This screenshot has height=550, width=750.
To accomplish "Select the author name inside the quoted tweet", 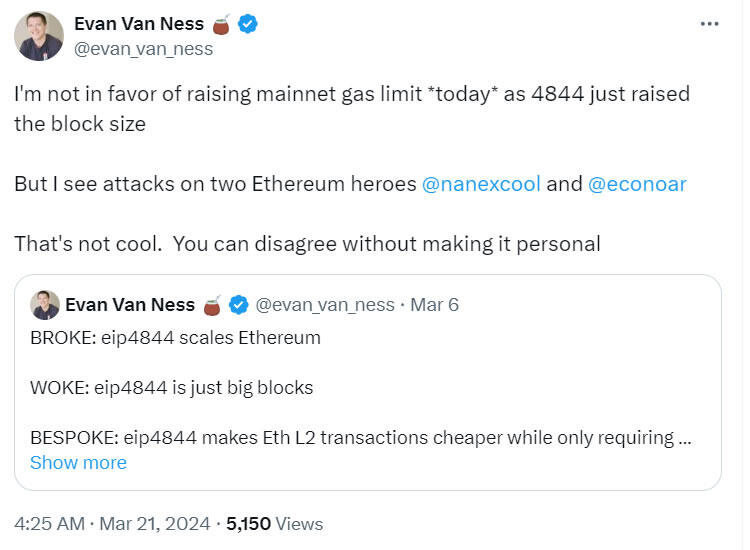I will [x=134, y=304].
